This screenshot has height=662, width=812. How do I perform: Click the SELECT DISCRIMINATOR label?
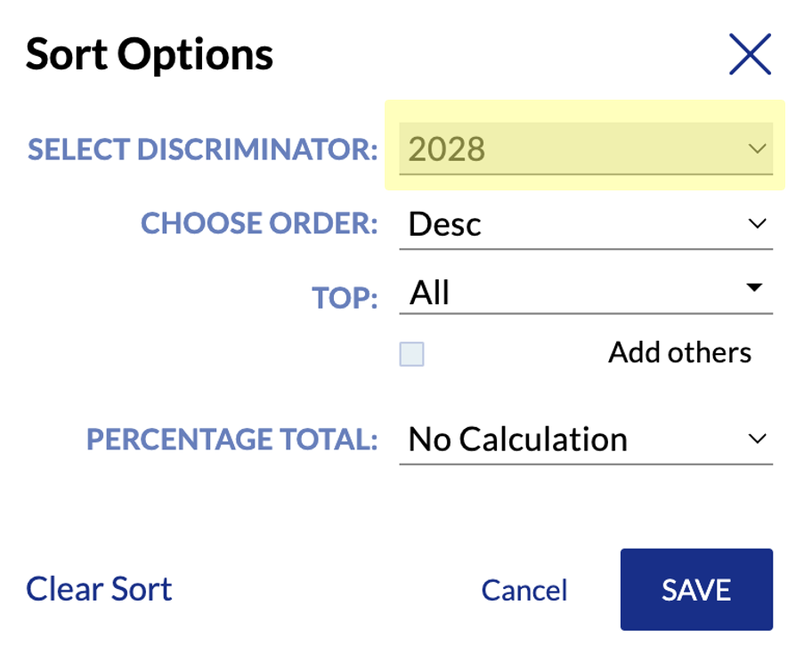pos(202,149)
